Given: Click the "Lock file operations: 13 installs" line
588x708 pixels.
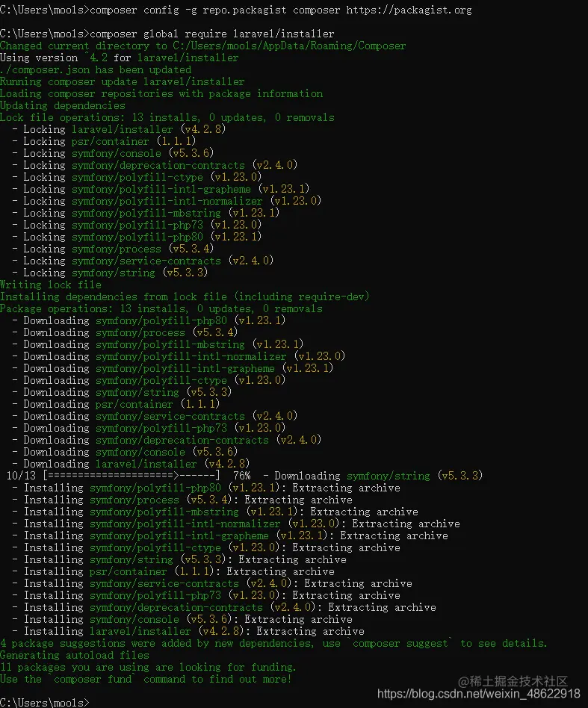Looking at the screenshot, I should coord(167,117).
